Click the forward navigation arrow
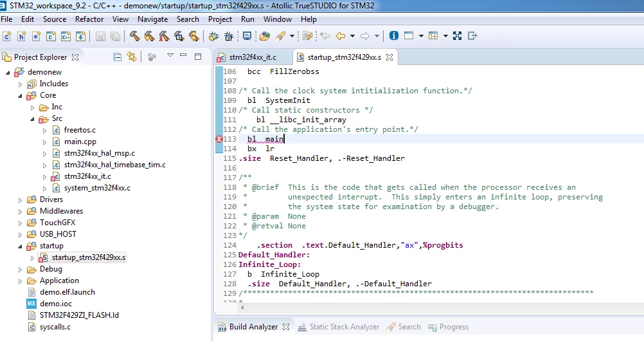The width and height of the screenshot is (644, 341). [x=364, y=36]
